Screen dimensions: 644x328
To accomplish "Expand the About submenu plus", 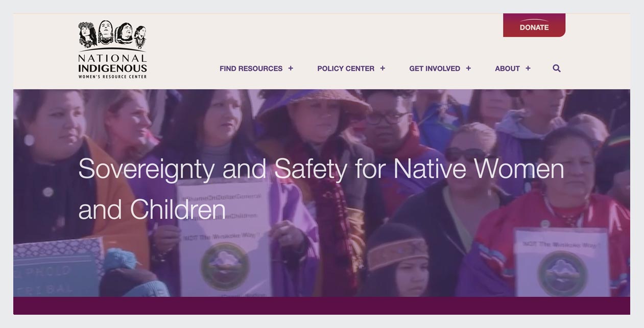I will 528,68.
